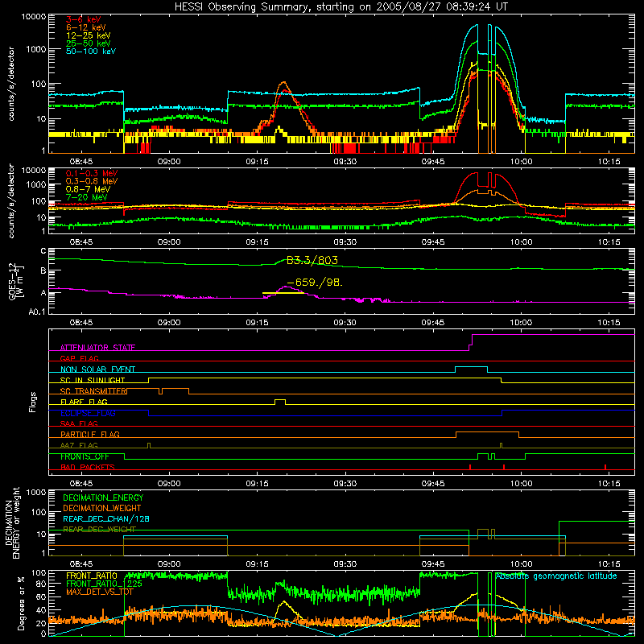Image resolution: width=644 pixels, height=644 pixels.
Task: Click the DECIMATION_ENERGY legend label
Action: coord(103,497)
